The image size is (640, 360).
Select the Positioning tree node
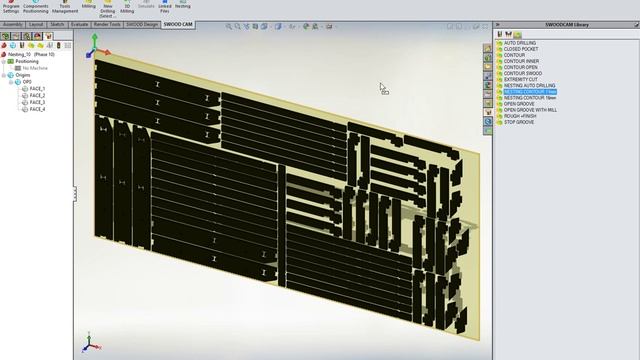click(x=27, y=61)
